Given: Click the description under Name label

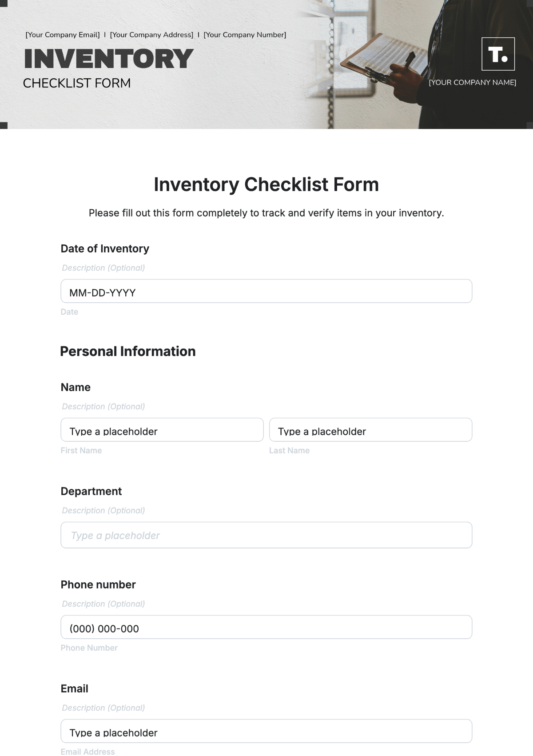Looking at the screenshot, I should click(x=103, y=407).
